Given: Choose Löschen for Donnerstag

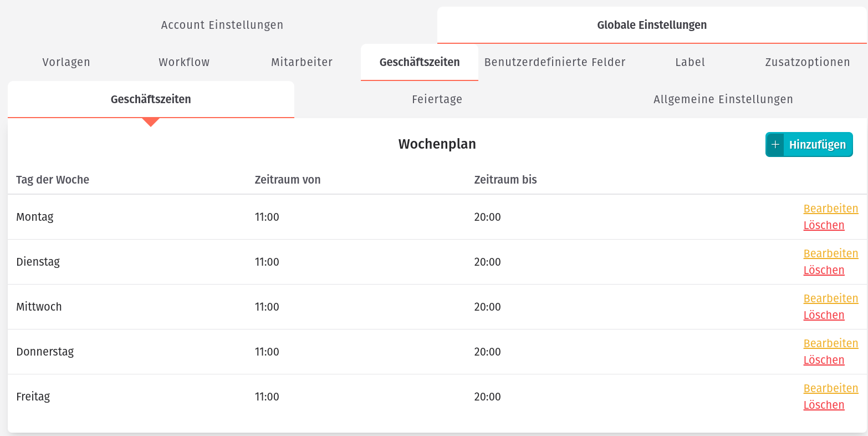Looking at the screenshot, I should 824,360.
